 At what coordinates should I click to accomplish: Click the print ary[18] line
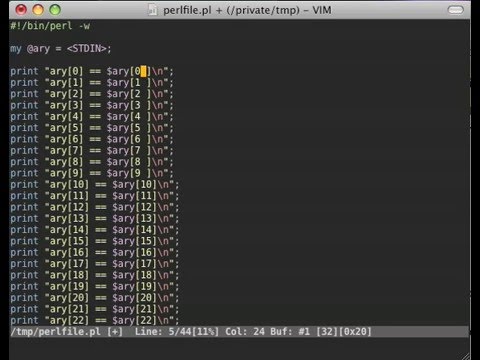[x=95, y=275]
